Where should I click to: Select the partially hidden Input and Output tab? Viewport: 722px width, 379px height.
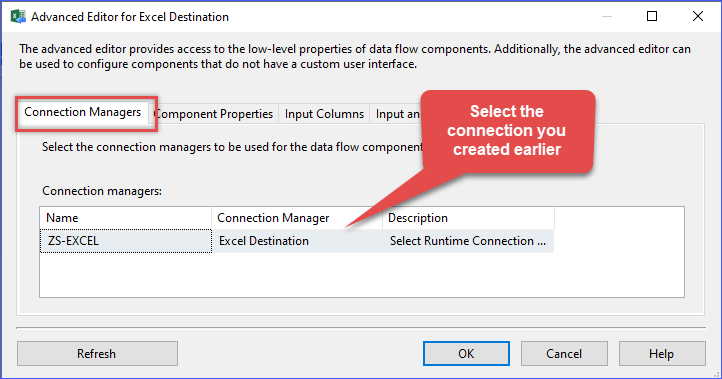click(396, 114)
